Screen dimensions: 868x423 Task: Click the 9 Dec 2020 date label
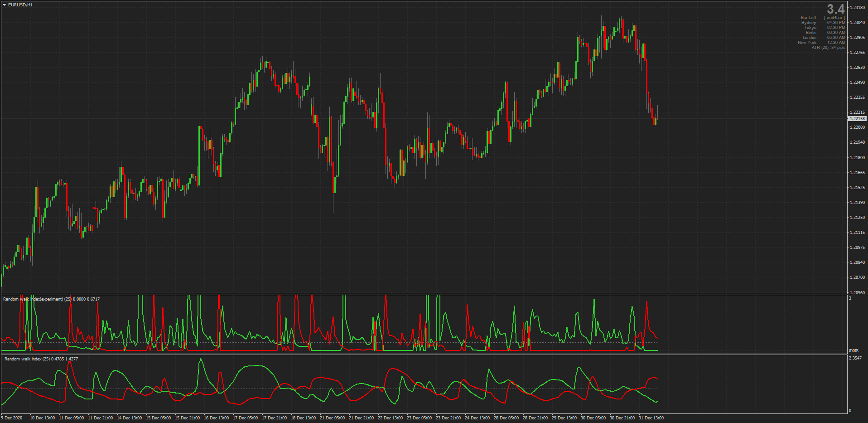(x=12, y=418)
